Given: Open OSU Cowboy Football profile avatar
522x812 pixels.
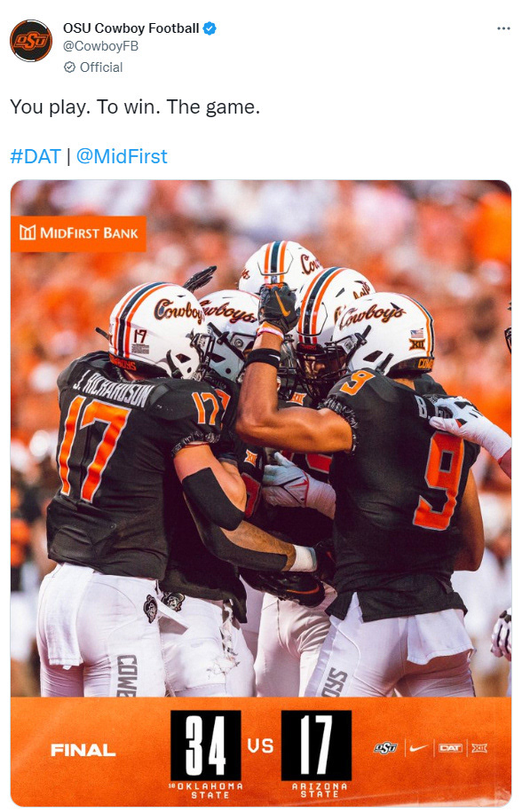Looking at the screenshot, I should [x=31, y=41].
